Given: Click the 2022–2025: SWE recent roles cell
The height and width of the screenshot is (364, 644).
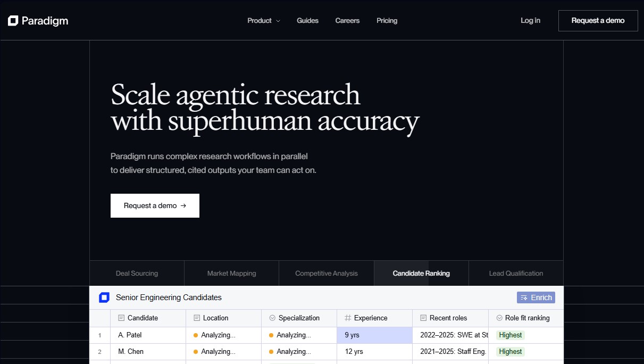Looking at the screenshot, I should click(x=450, y=335).
